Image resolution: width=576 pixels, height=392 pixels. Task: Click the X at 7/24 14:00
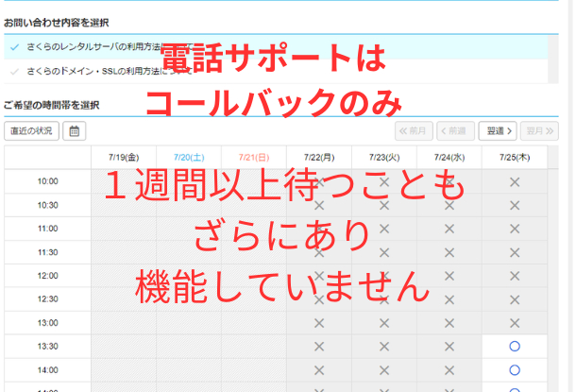click(x=449, y=370)
